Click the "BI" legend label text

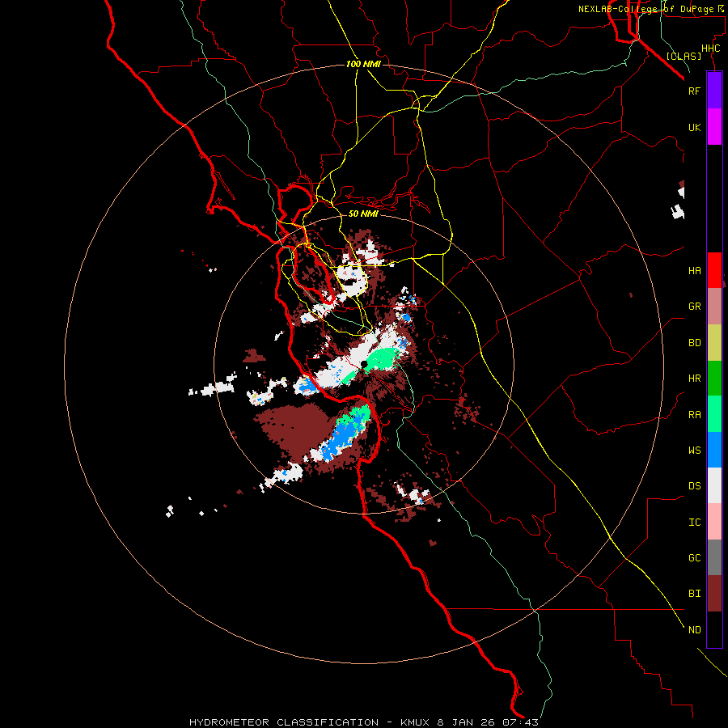coord(694,594)
